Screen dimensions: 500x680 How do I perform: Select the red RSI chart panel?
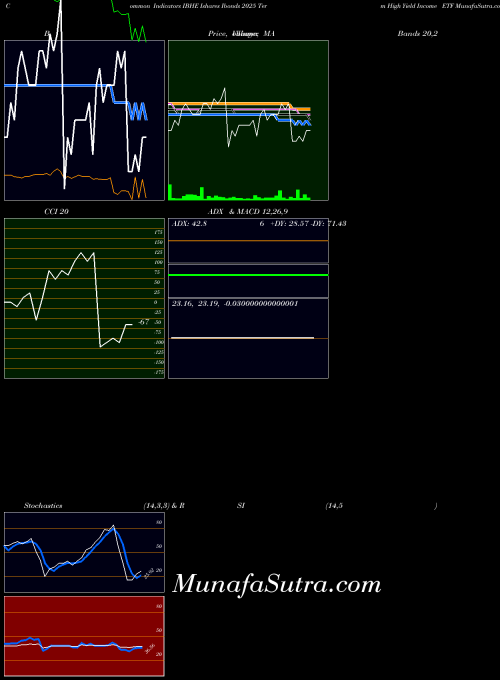click(x=85, y=636)
